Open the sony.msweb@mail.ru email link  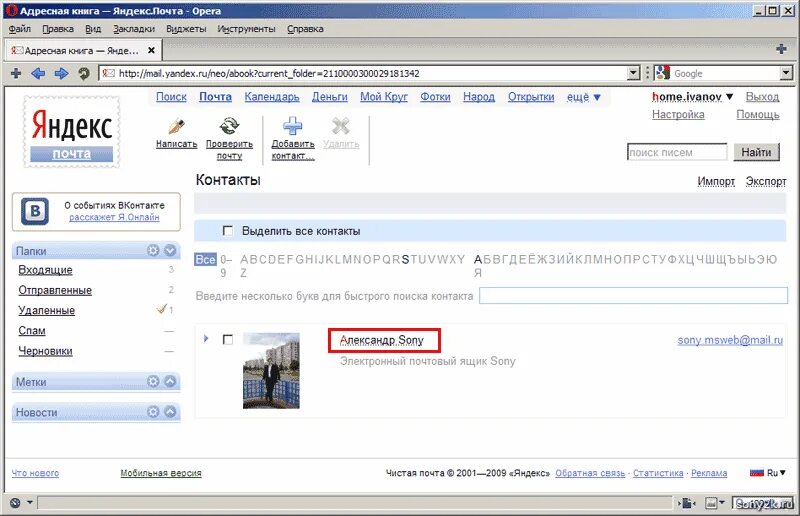(x=730, y=340)
